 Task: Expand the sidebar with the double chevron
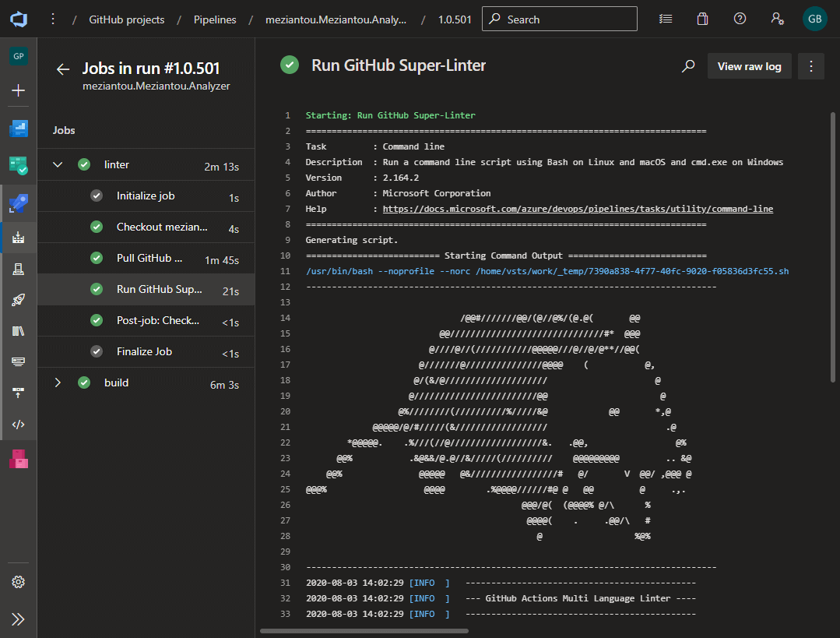click(19, 619)
